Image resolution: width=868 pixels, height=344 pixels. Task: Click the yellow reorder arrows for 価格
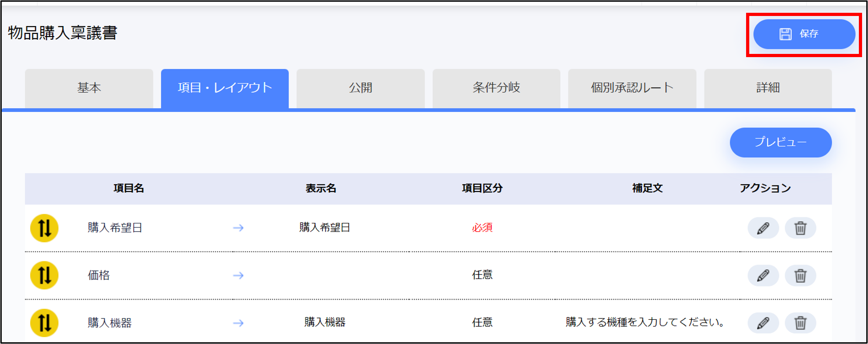(x=44, y=275)
